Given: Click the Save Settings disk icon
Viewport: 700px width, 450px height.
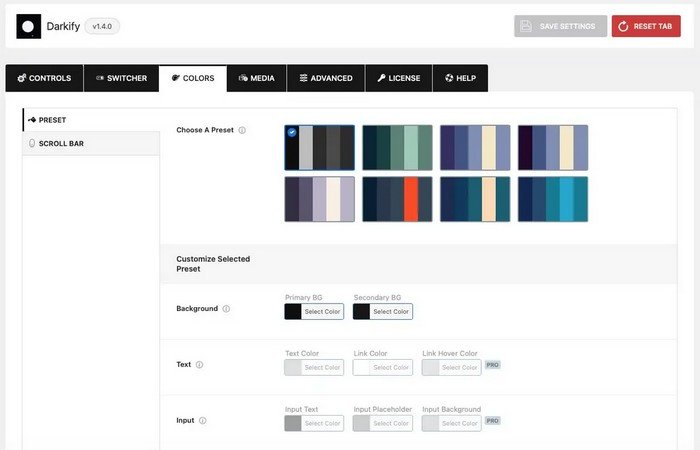Looking at the screenshot, I should point(526,26).
